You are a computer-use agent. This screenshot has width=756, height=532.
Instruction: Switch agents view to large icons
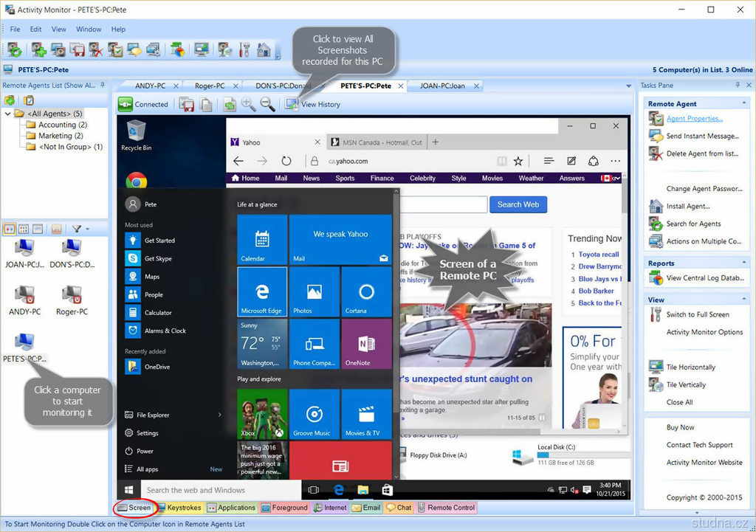pyautogui.click(x=9, y=229)
